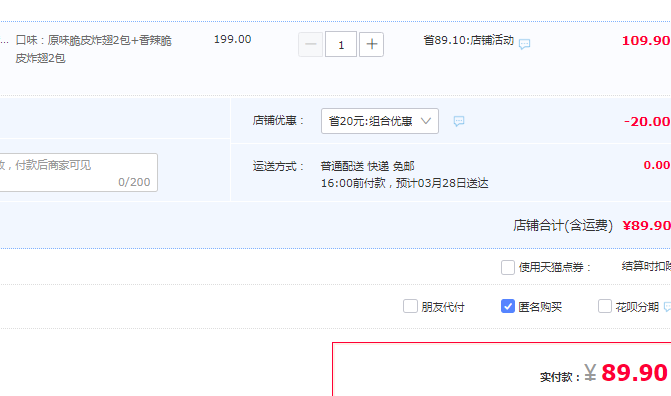Image resolution: width=671 pixels, height=396 pixels.
Task: Click the shipping fee 0.00
Action: (x=657, y=165)
